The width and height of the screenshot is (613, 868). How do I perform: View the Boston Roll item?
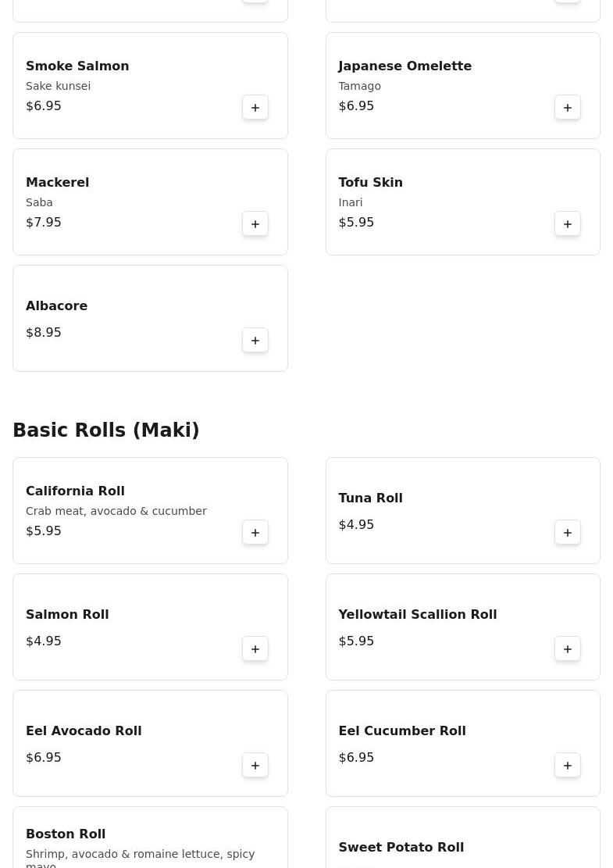click(x=66, y=834)
